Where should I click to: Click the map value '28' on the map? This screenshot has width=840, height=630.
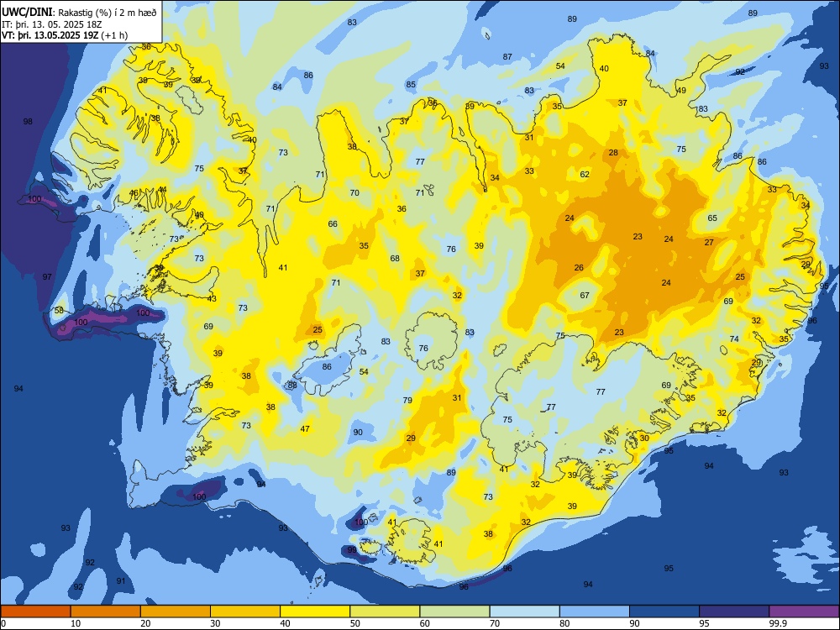click(613, 153)
